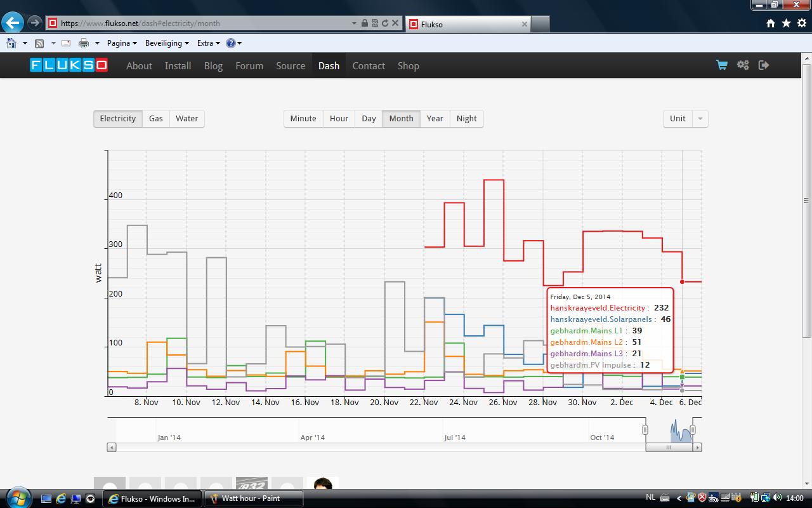
Task: Open the Dash navigation tab
Action: 329,66
